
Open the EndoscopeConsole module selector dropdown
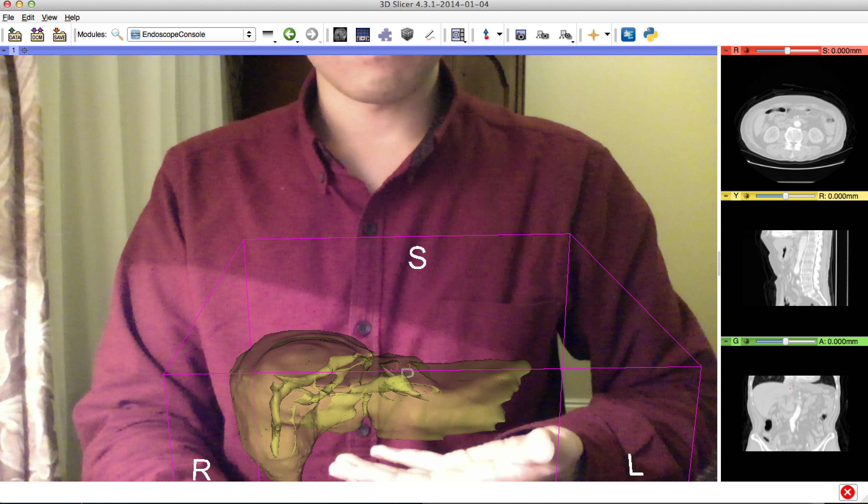pos(191,35)
